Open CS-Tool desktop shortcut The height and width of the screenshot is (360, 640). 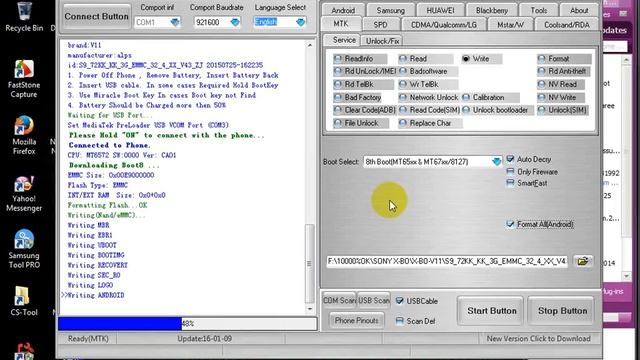coord(24,301)
